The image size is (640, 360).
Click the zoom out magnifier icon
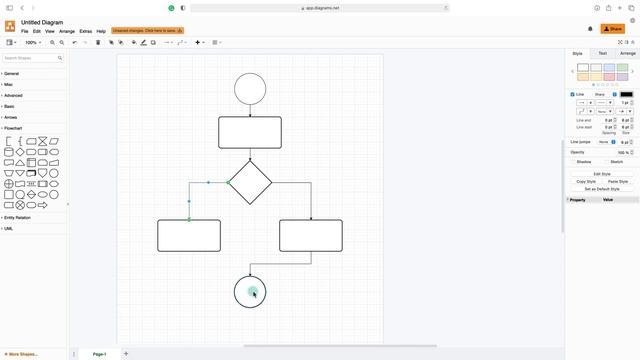pos(62,42)
